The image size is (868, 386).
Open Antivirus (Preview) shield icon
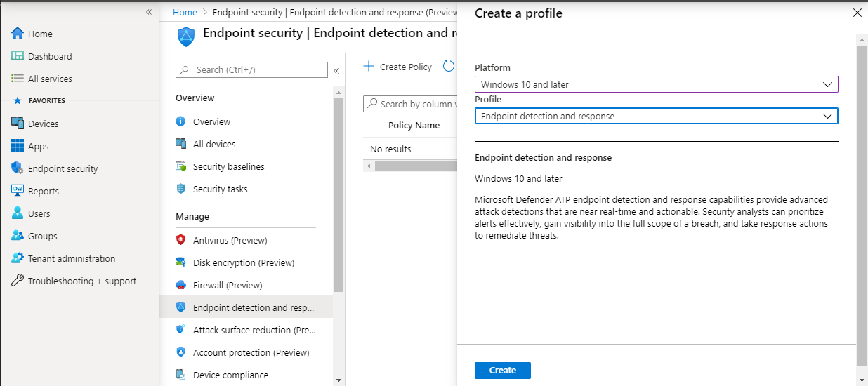tap(180, 240)
